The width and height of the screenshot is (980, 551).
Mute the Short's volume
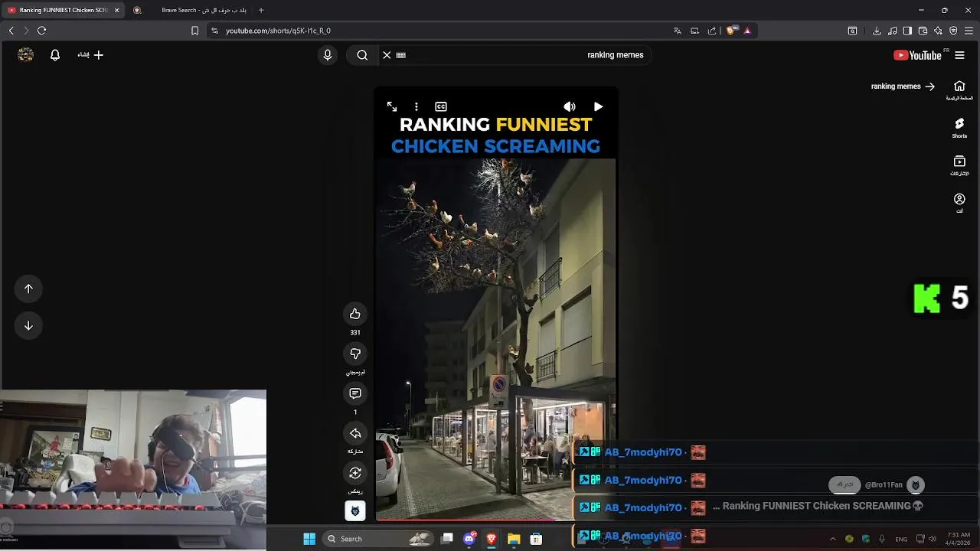[569, 106]
